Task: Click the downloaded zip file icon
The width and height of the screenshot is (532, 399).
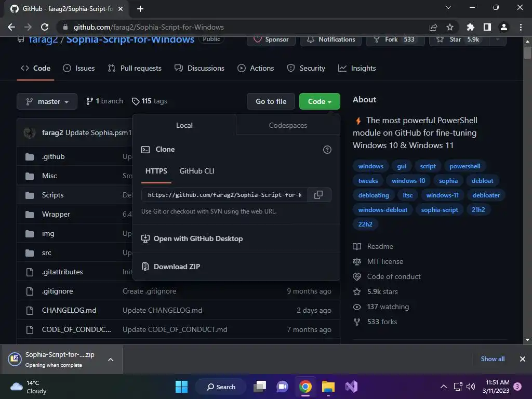Action: (x=15, y=359)
